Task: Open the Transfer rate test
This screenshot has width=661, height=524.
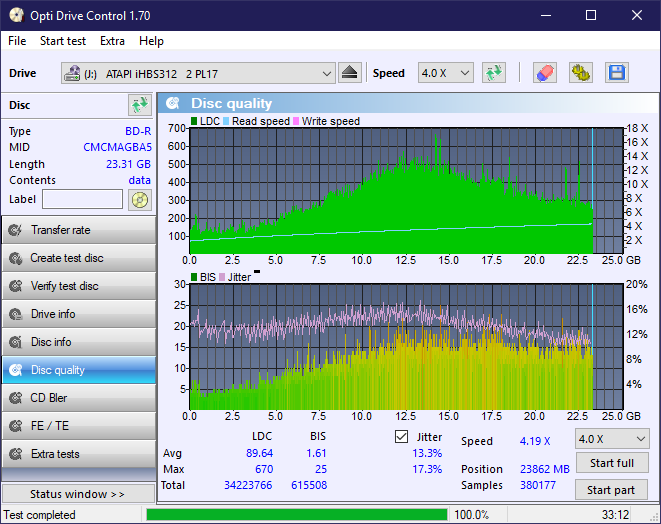Action: pos(78,230)
